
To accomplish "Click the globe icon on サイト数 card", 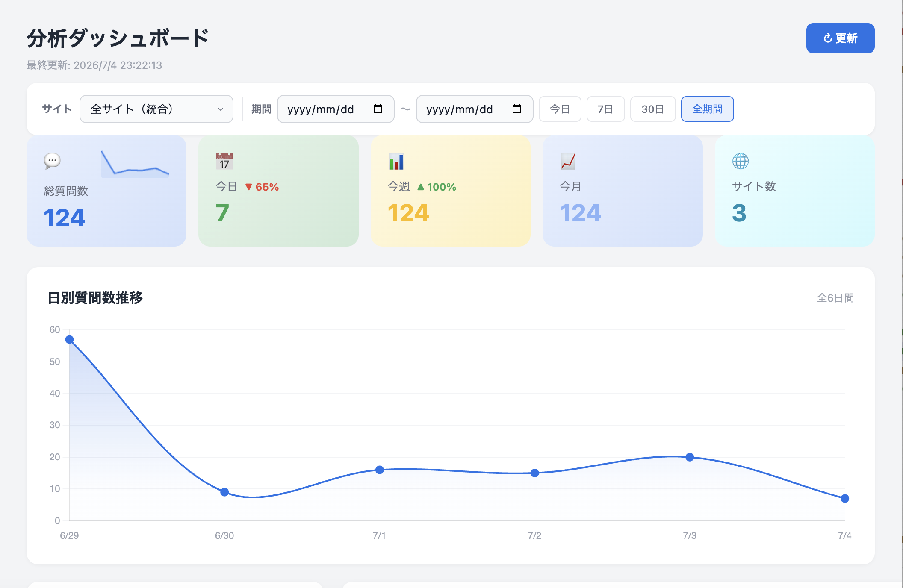I will [741, 161].
